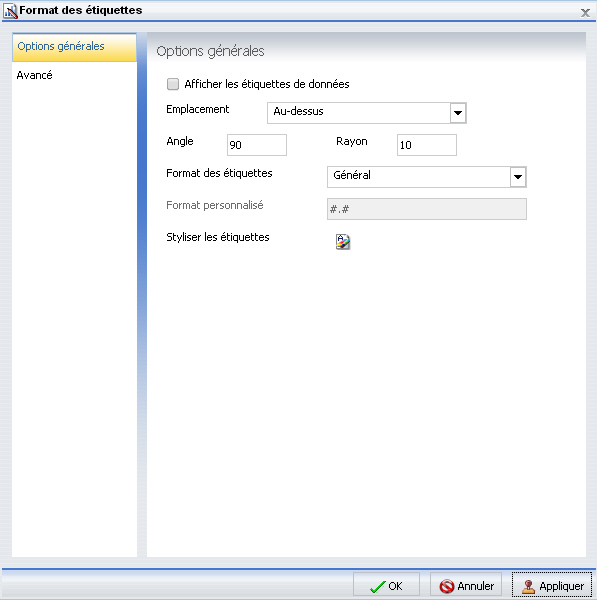
Task: Select the Options générales tab
Action: pyautogui.click(x=74, y=47)
